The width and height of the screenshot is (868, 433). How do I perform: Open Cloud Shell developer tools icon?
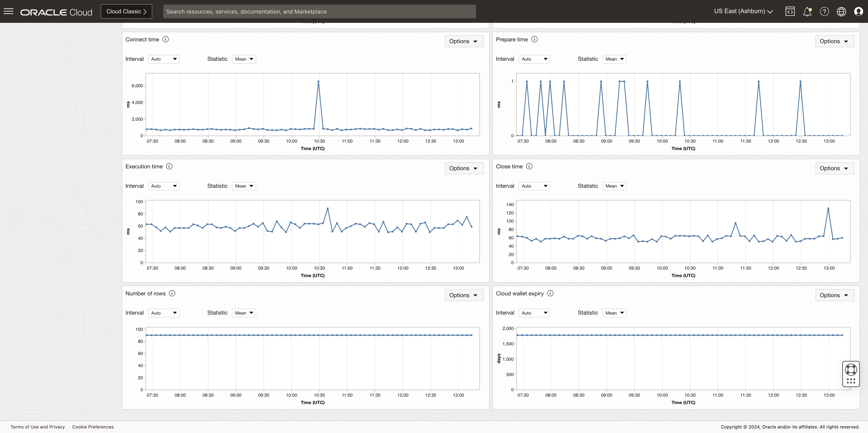click(x=790, y=12)
